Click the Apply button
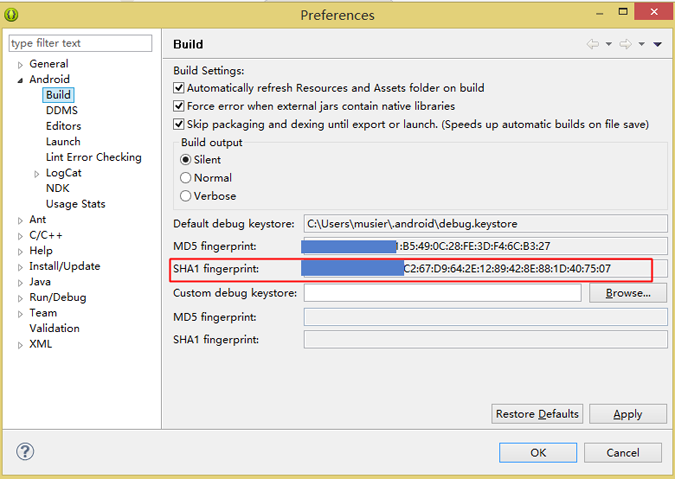 pos(627,414)
